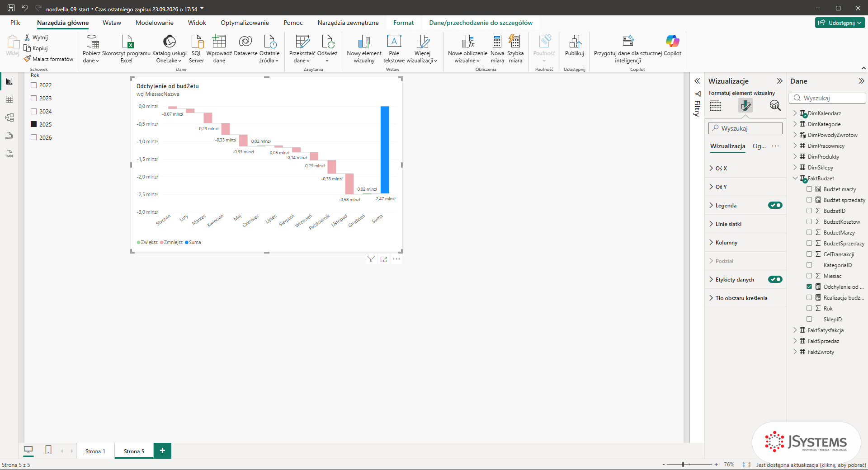
Task: Click the Wyszukaj field in Dane pane
Action: pyautogui.click(x=827, y=98)
